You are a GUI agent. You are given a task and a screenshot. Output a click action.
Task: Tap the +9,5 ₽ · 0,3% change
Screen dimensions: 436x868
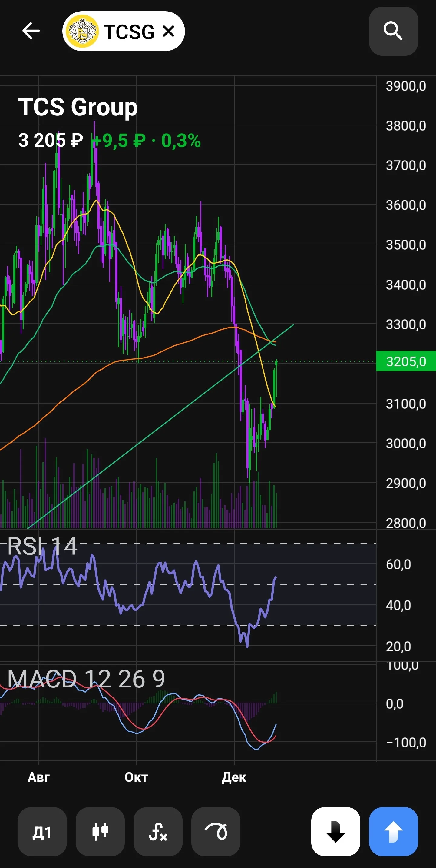pyautogui.click(x=147, y=141)
